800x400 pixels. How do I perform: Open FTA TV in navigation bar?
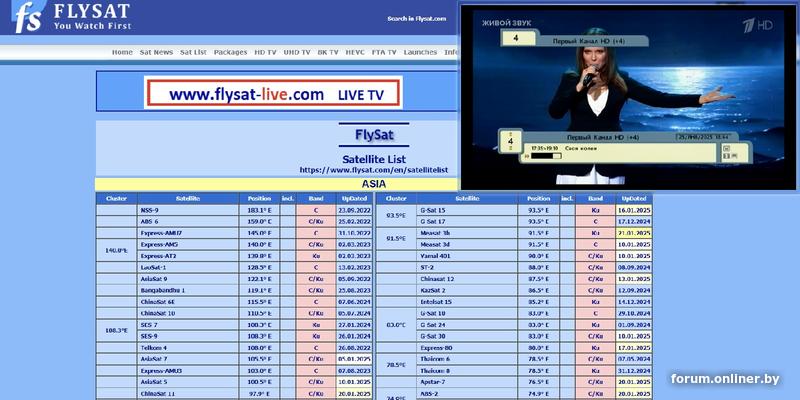384,52
